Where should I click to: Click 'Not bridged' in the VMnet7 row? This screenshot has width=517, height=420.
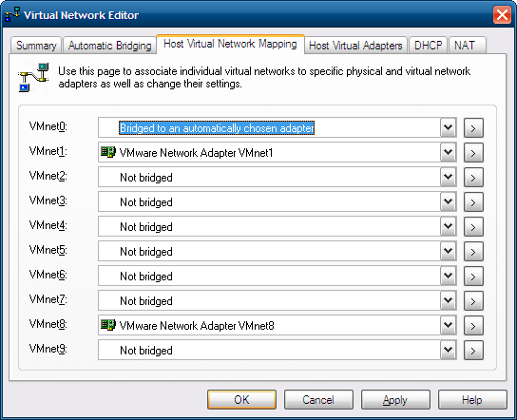(146, 301)
